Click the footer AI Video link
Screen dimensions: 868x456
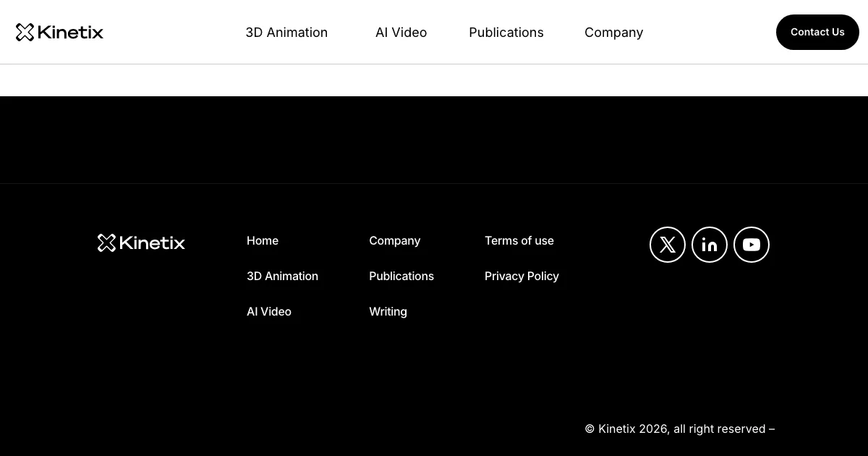(269, 311)
